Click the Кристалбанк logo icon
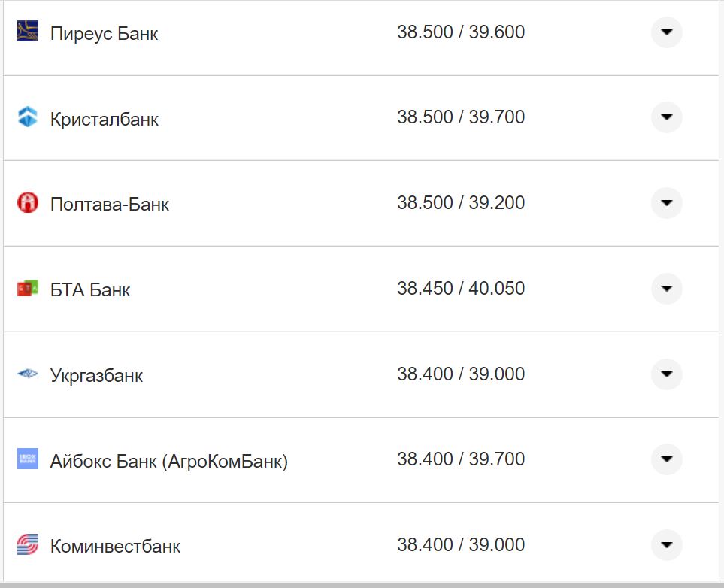 click(x=28, y=117)
